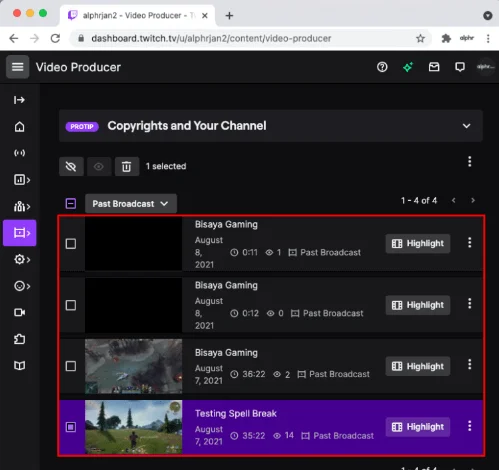Publish selected video with the eye icon

click(99, 166)
